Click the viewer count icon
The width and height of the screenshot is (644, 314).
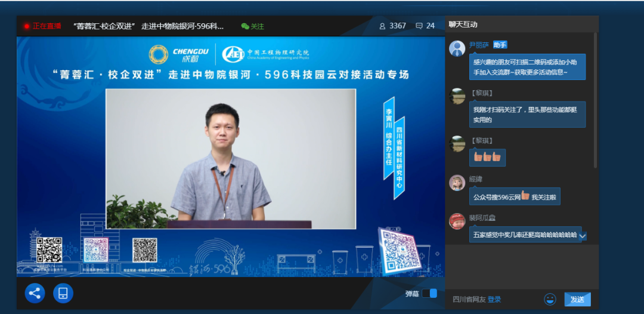pyautogui.click(x=382, y=26)
